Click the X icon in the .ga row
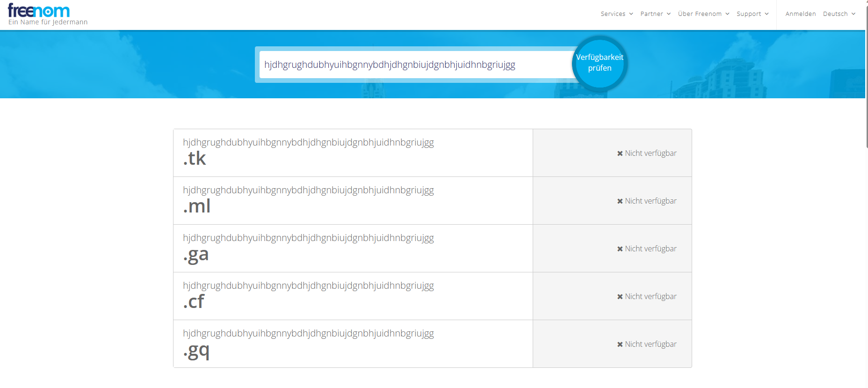Image resolution: width=868 pixels, height=388 pixels. [x=620, y=249]
